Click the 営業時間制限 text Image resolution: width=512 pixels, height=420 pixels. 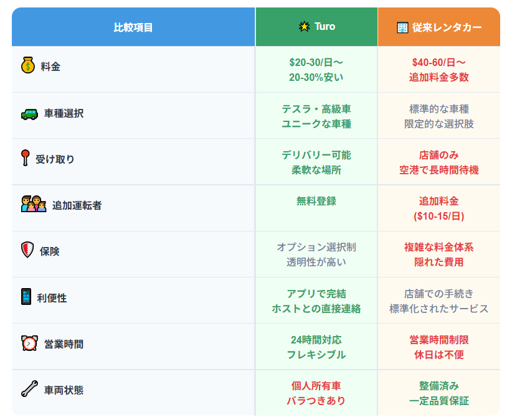(439, 340)
